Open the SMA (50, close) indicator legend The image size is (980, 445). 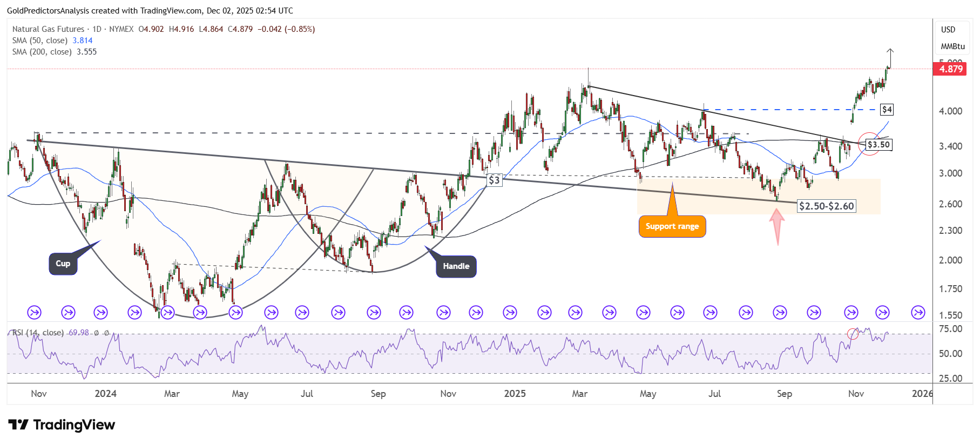[x=40, y=41]
